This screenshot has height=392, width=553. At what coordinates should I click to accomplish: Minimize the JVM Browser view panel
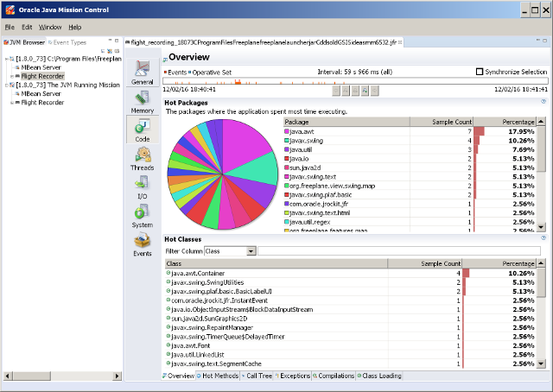[110, 41]
